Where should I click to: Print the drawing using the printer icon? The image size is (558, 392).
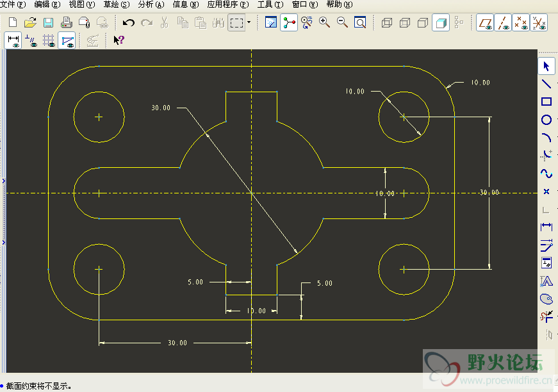[x=66, y=22]
